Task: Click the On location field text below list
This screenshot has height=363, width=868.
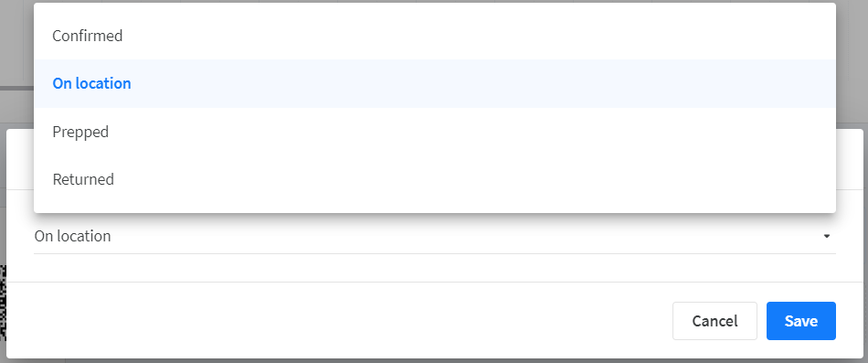Action: coord(72,236)
